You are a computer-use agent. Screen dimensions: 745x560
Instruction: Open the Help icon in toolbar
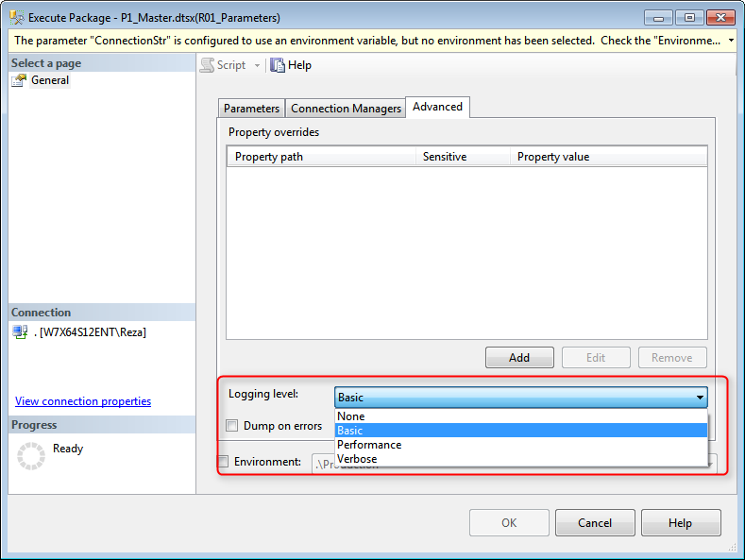pos(278,65)
